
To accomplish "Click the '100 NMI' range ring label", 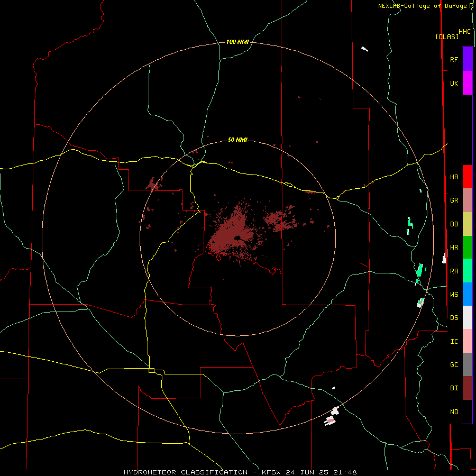I will 237,42.
